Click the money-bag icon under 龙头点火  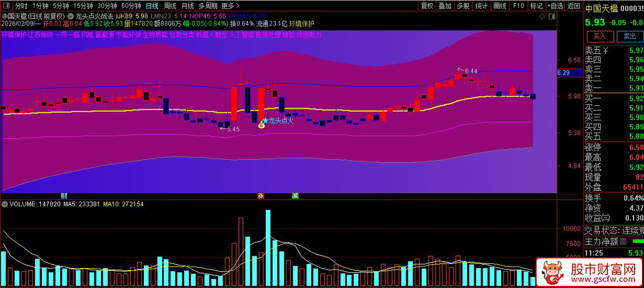[x=261, y=125]
